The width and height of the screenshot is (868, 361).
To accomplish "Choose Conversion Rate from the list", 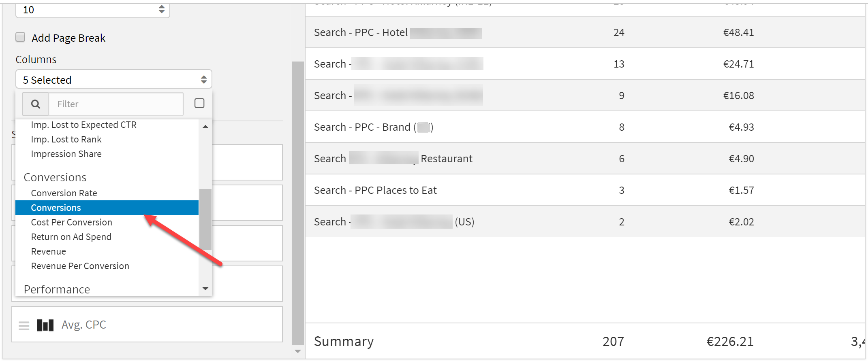I will (64, 193).
